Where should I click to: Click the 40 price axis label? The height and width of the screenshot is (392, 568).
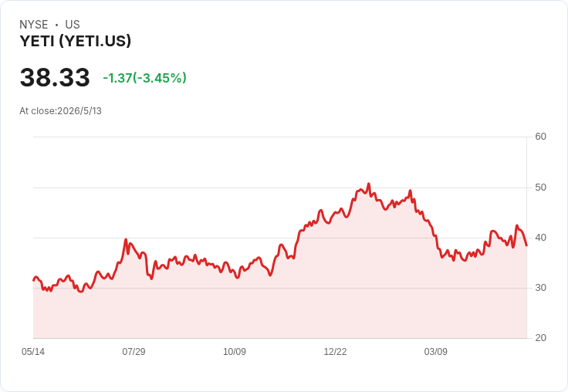540,238
